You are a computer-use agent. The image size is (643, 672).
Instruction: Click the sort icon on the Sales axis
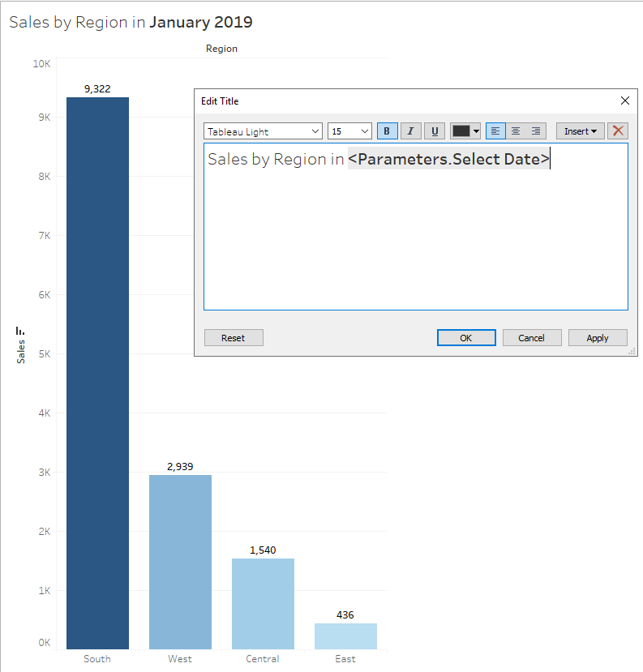[20, 331]
